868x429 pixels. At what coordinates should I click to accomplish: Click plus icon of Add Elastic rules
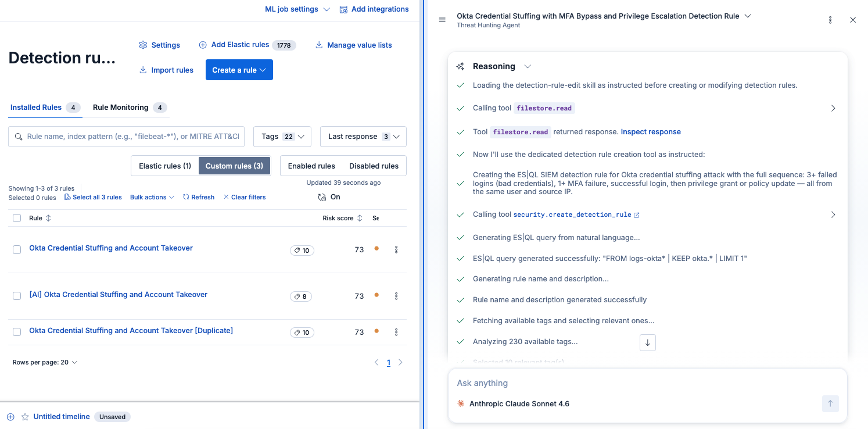coord(203,45)
